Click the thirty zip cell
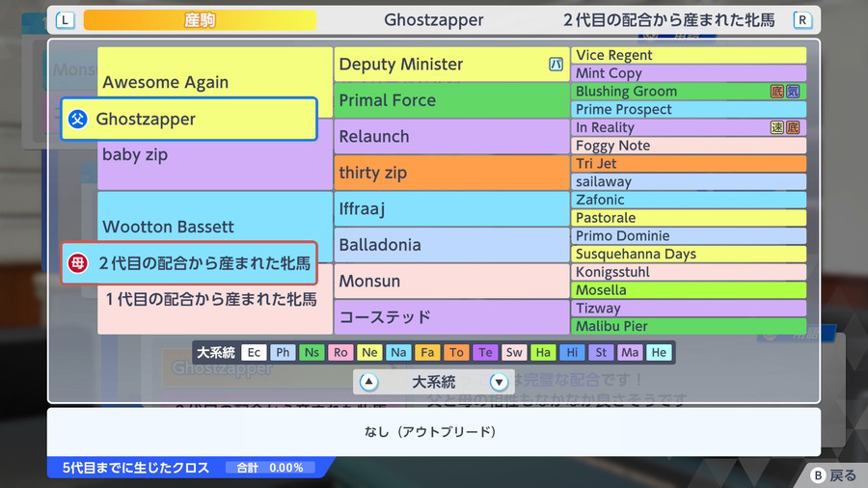868x488 pixels. click(x=451, y=173)
